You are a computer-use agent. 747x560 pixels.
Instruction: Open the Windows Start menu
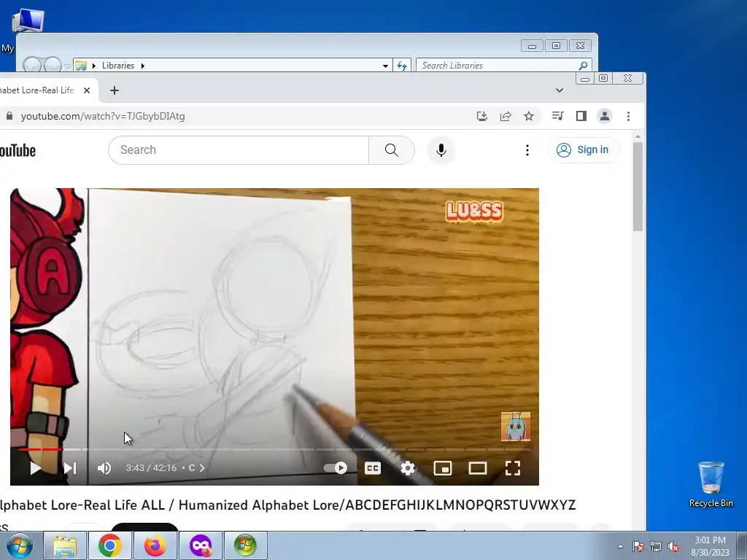click(x=19, y=545)
